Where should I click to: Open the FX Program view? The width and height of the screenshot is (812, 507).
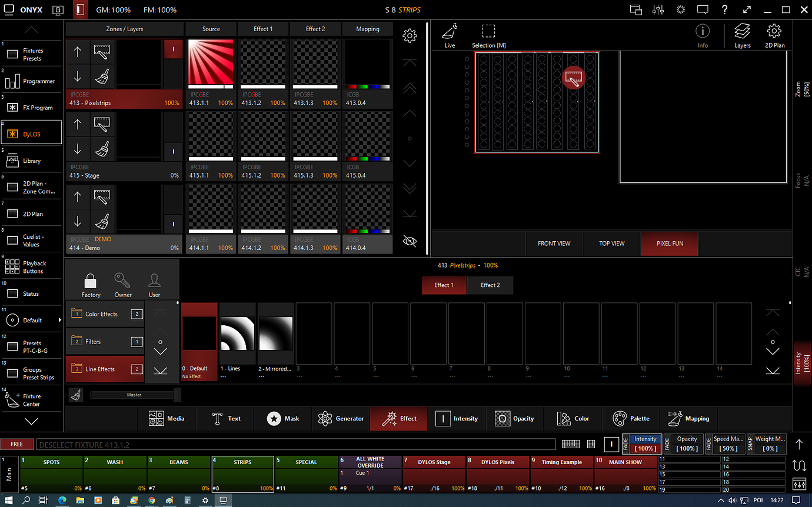coord(31,108)
